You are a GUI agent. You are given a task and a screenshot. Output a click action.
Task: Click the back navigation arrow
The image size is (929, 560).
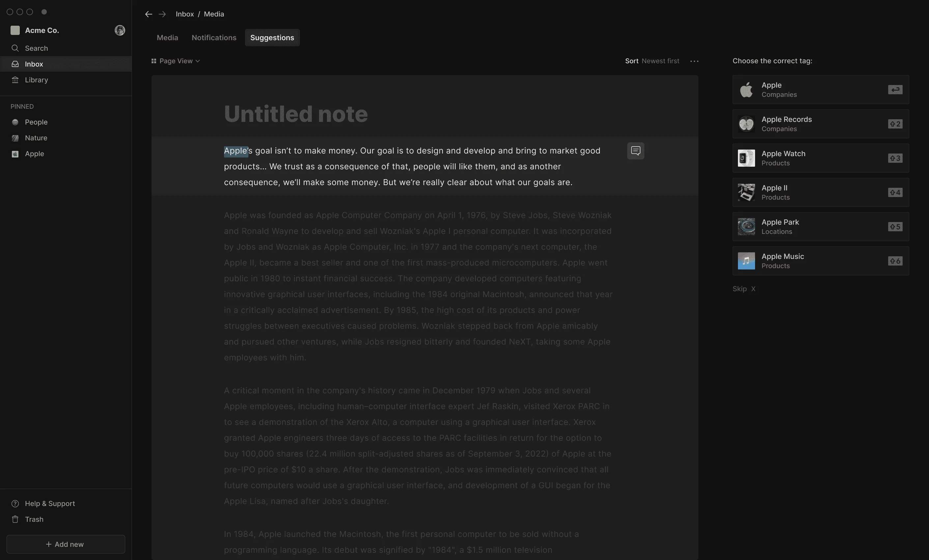pyautogui.click(x=149, y=14)
